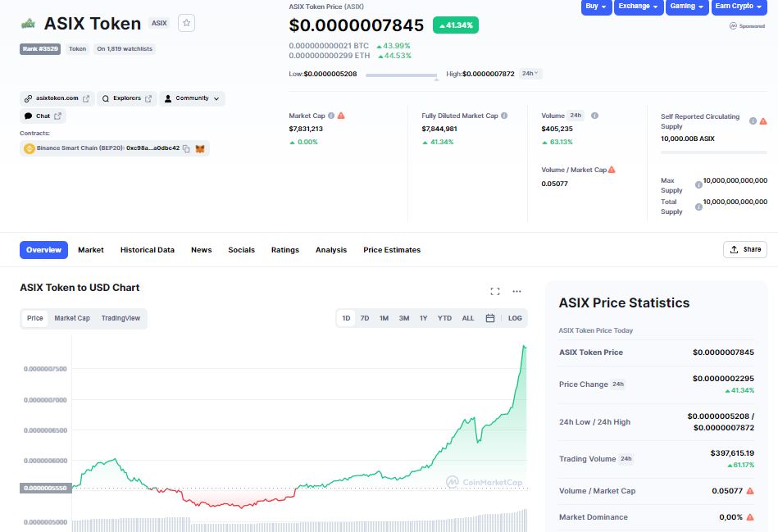
Task: Open the chart three-dots menu
Action: click(516, 291)
